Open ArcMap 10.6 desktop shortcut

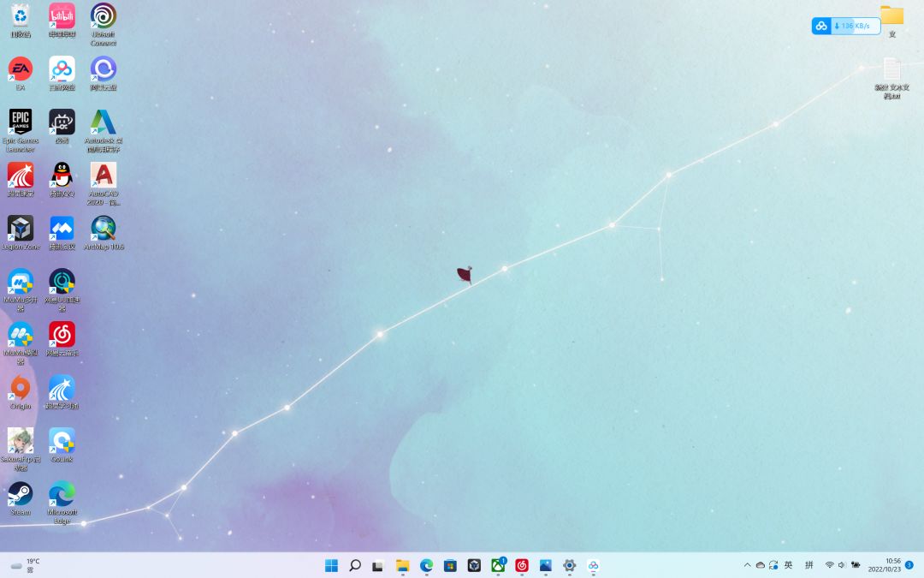pos(104,233)
